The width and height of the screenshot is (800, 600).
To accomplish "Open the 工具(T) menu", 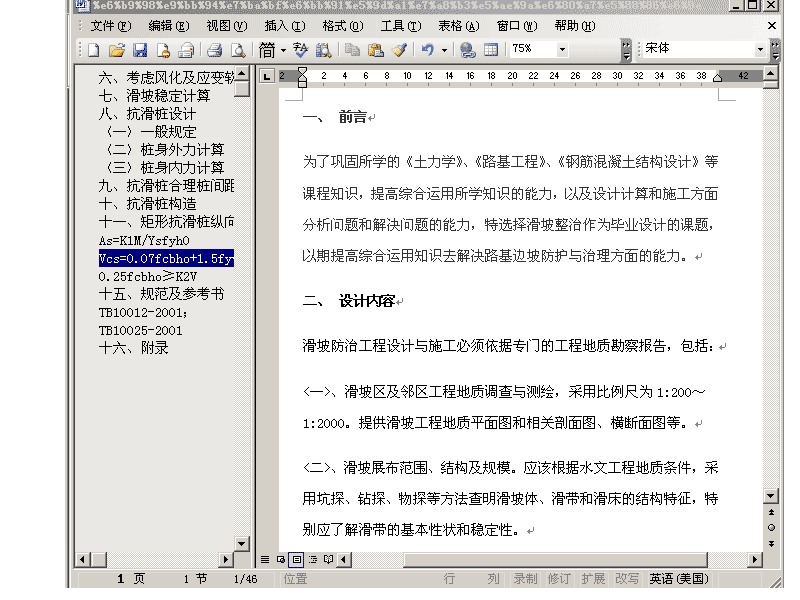I will click(401, 26).
